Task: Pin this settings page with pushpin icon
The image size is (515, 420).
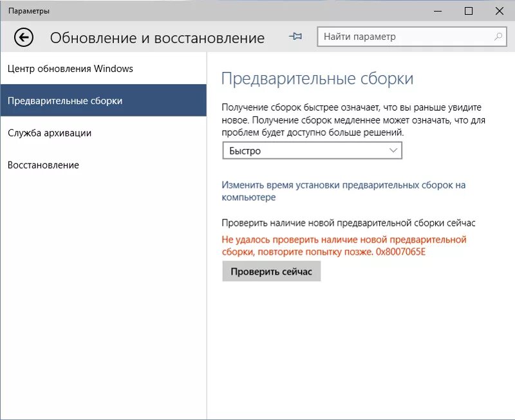Action: click(x=295, y=36)
